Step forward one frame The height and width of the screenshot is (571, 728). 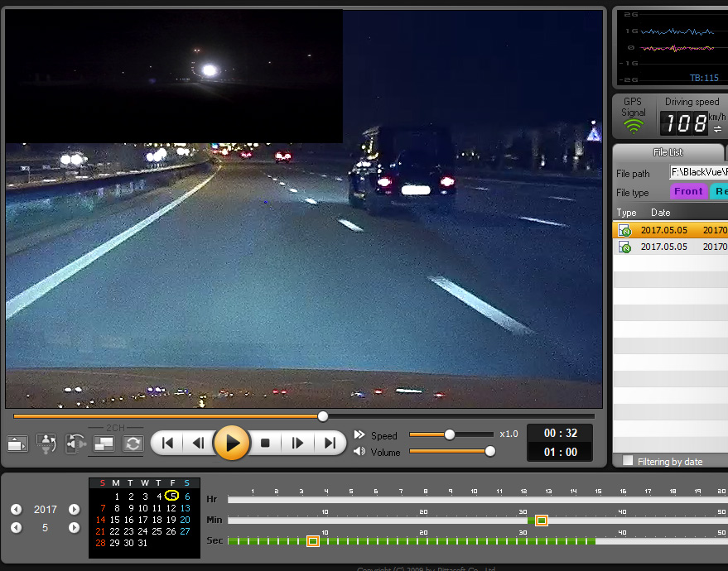click(x=297, y=444)
